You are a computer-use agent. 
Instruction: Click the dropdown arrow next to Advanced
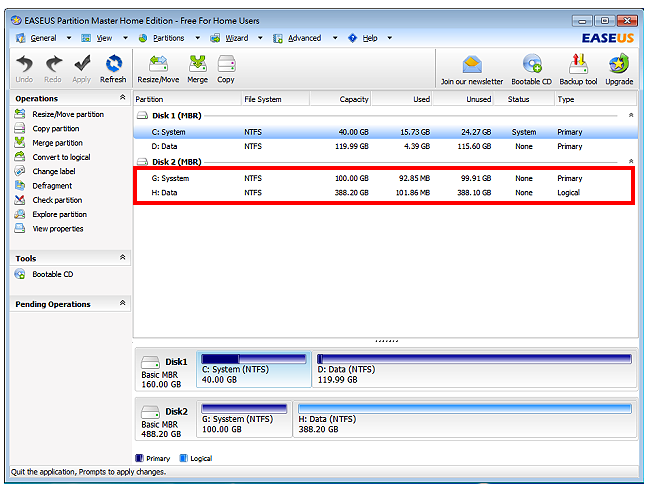(335, 38)
